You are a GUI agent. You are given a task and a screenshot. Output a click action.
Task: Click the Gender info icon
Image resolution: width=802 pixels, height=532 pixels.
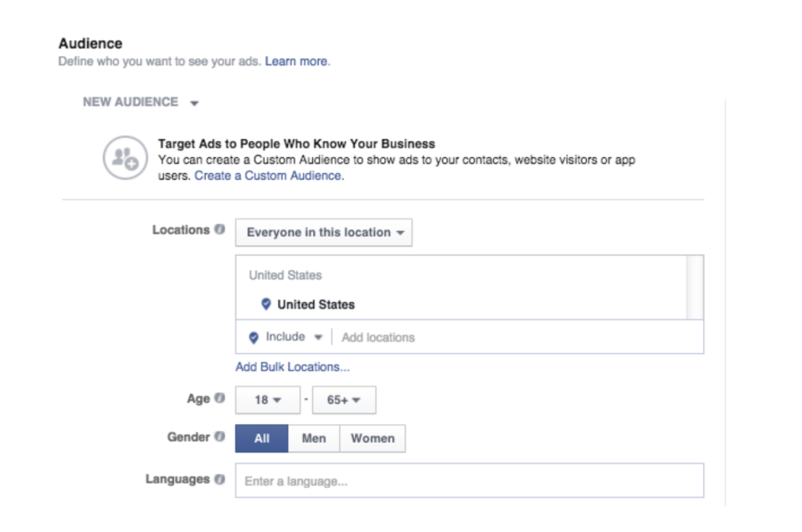click(219, 437)
